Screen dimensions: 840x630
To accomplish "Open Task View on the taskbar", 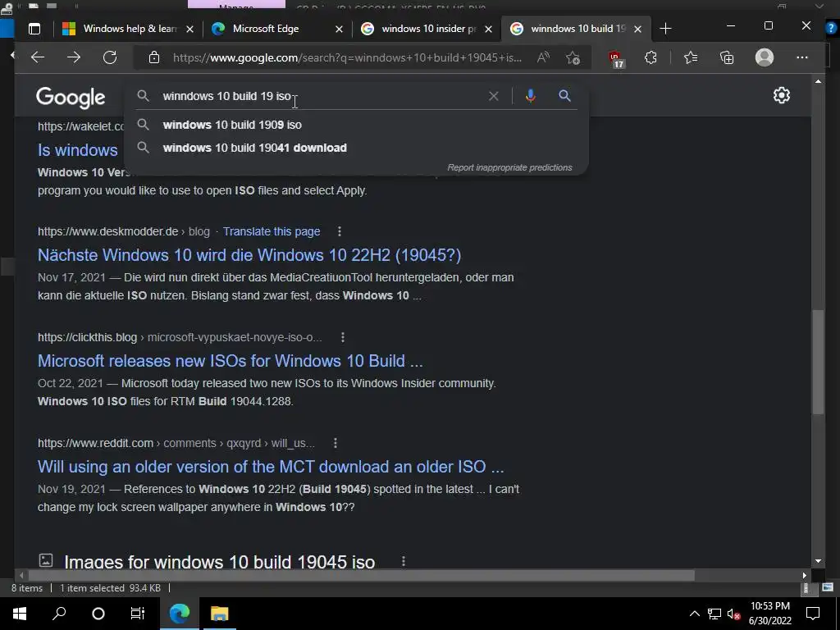I will click(x=138, y=614).
